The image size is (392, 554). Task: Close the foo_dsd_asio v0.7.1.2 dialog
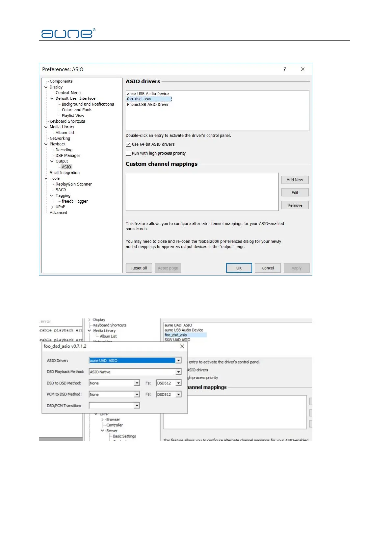click(x=182, y=346)
